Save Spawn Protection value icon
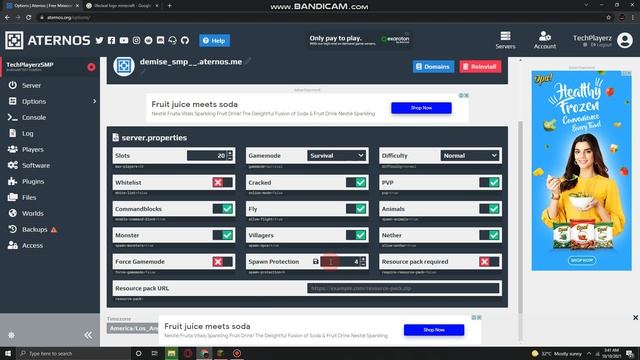Viewport: 640px width, 360px height. 316,262
